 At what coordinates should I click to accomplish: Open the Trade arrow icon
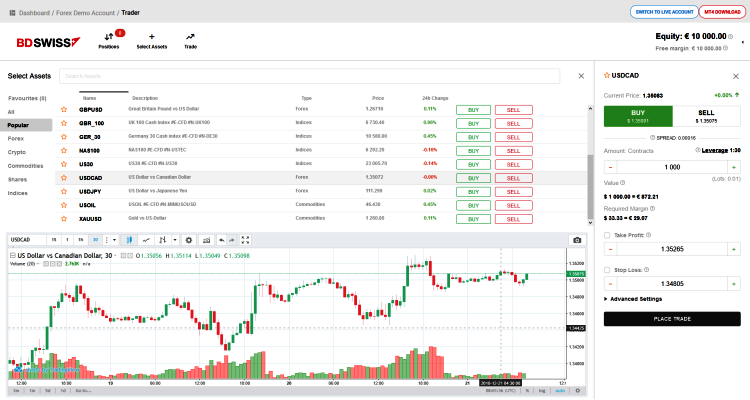[x=190, y=37]
